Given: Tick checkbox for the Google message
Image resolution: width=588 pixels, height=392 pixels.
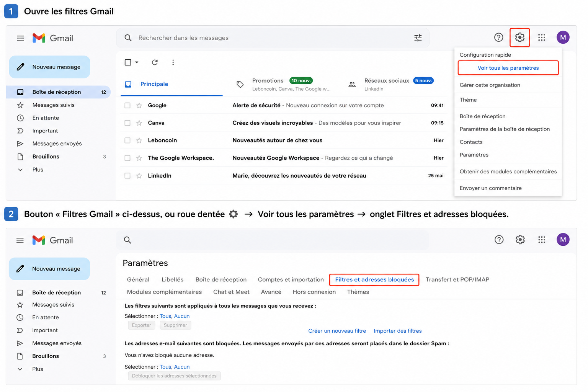Looking at the screenshot, I should tap(127, 105).
